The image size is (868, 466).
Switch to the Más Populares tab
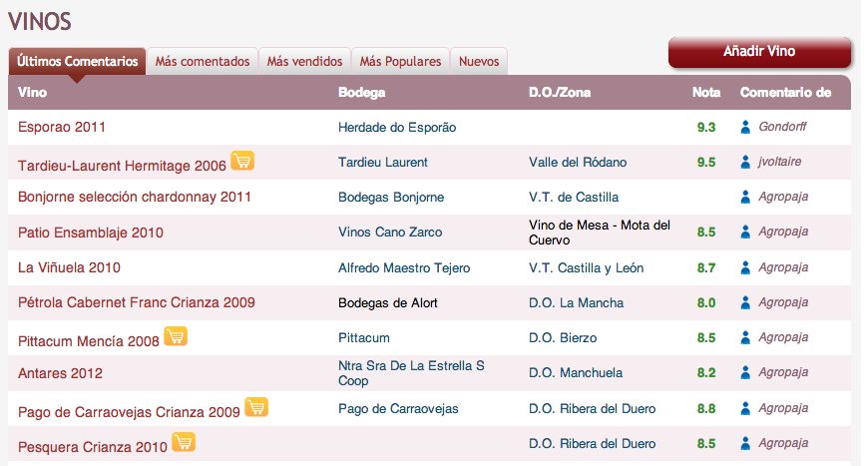pos(400,61)
